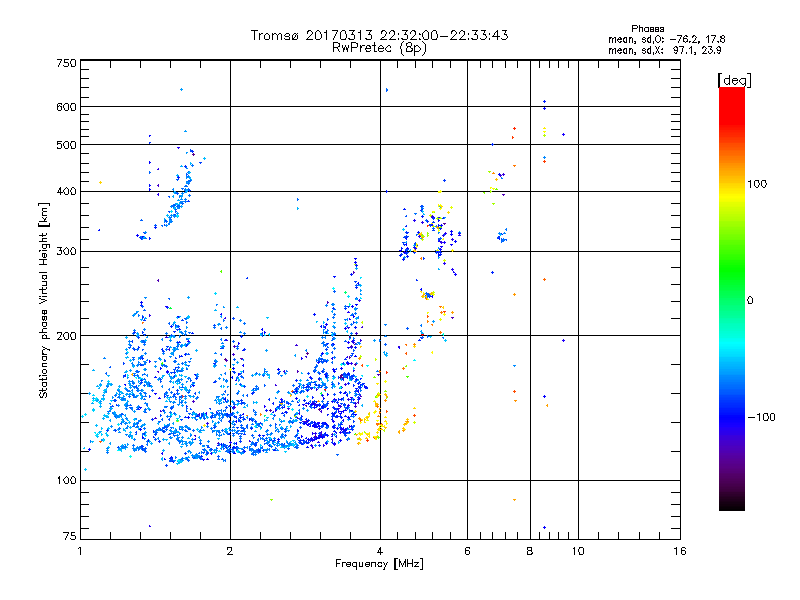Click the y-axis tick label '75'

pyautogui.click(x=70, y=536)
